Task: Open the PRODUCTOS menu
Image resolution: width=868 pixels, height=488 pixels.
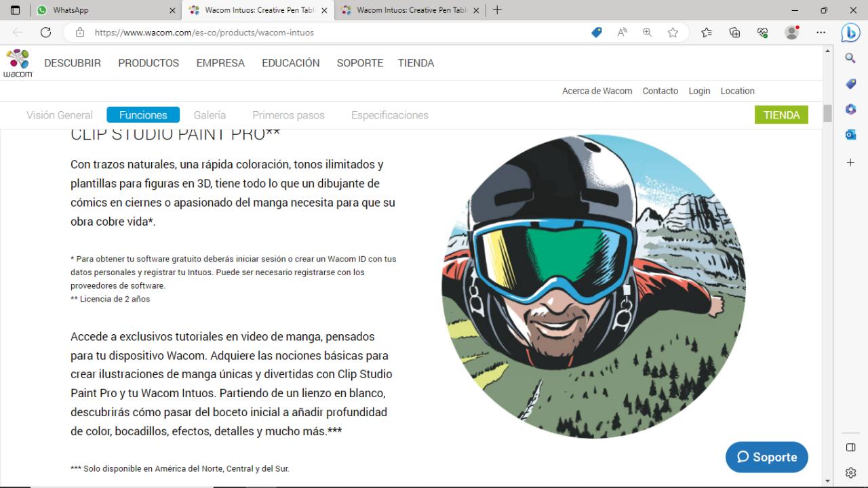Action: [149, 63]
